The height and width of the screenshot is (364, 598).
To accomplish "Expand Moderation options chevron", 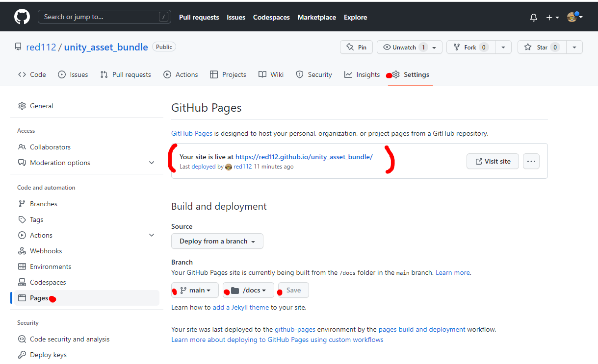I will pos(152,163).
